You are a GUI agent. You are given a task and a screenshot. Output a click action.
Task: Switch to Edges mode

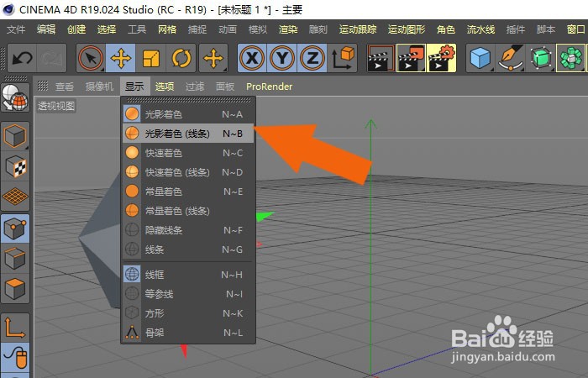pyautogui.click(x=15, y=259)
